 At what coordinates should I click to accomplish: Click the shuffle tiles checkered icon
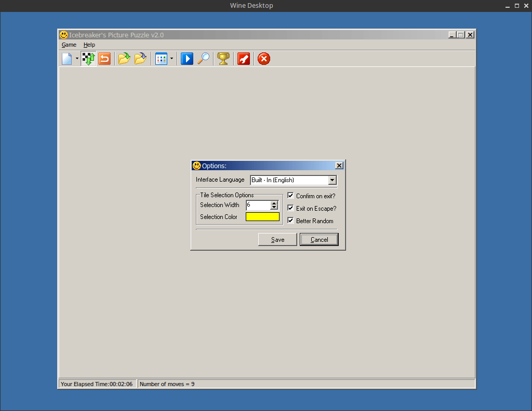click(88, 59)
